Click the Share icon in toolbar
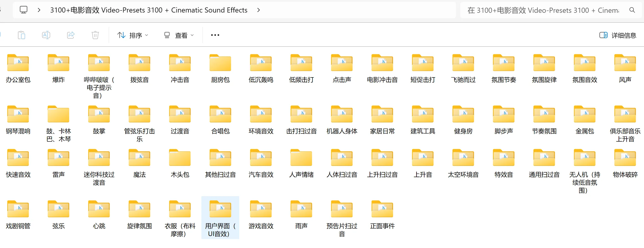The height and width of the screenshot is (248, 644). coord(71,35)
